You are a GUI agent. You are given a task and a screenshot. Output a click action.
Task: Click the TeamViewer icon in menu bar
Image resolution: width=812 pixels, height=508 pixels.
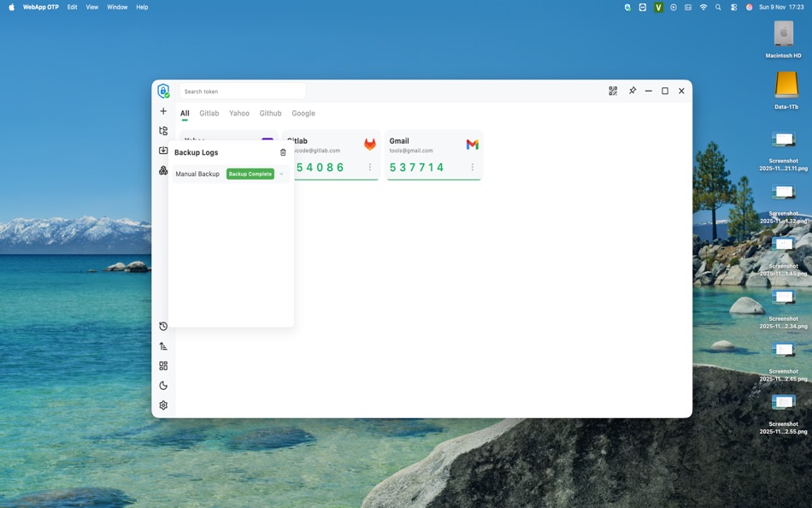pyautogui.click(x=643, y=7)
